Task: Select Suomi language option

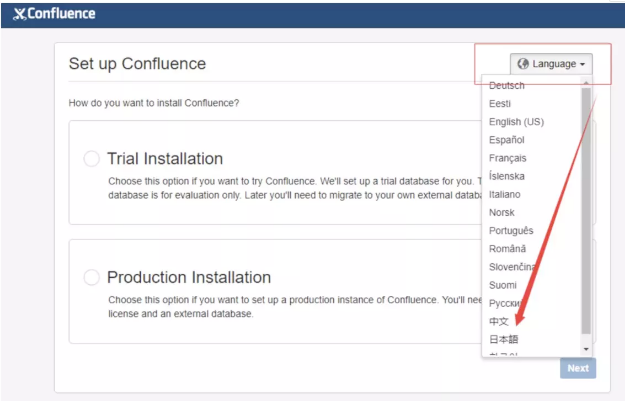Action: pyautogui.click(x=504, y=284)
